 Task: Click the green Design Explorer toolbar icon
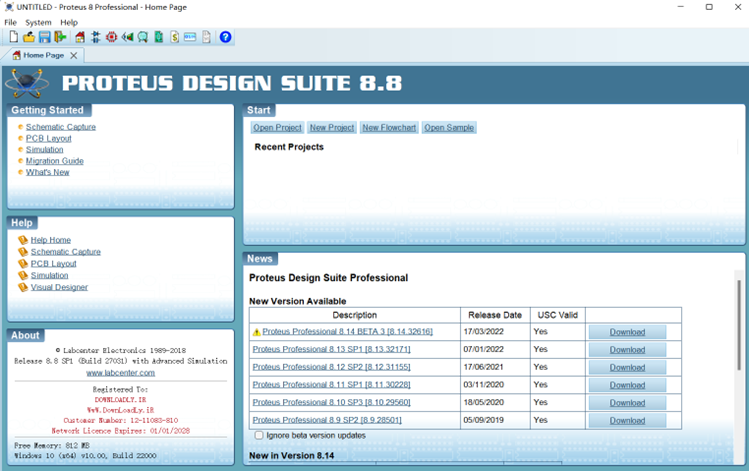pos(159,37)
